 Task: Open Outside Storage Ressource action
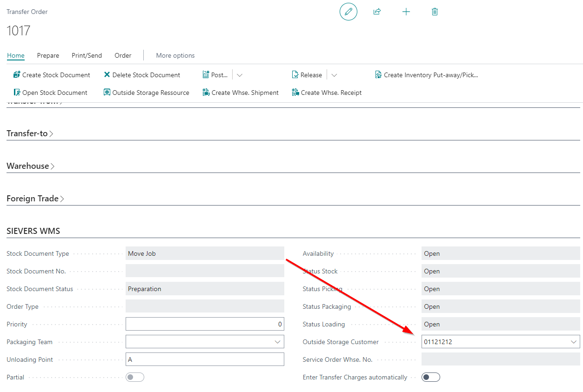pyautogui.click(x=147, y=93)
